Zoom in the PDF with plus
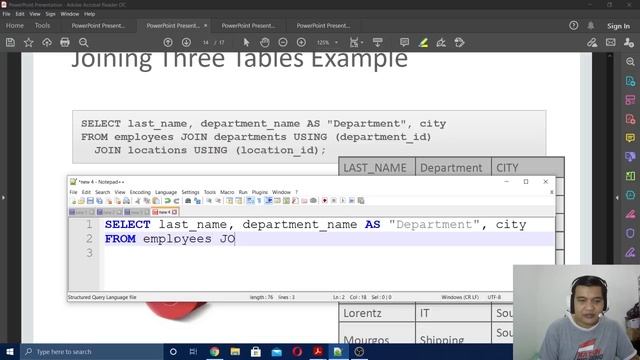 [301, 42]
